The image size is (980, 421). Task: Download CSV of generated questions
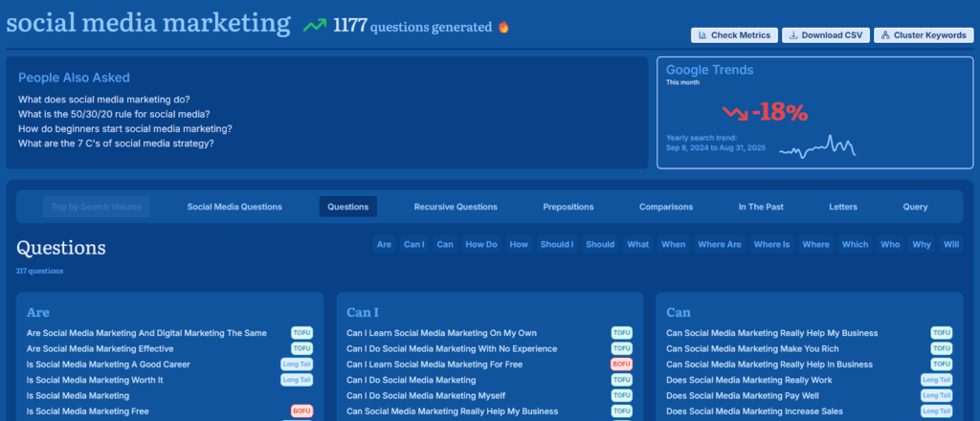coord(826,35)
